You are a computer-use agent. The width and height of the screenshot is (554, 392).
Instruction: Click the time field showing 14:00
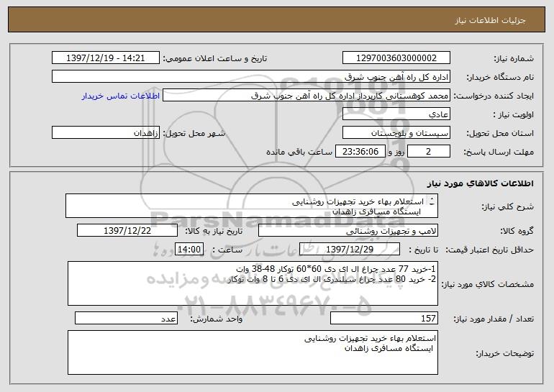click(189, 250)
